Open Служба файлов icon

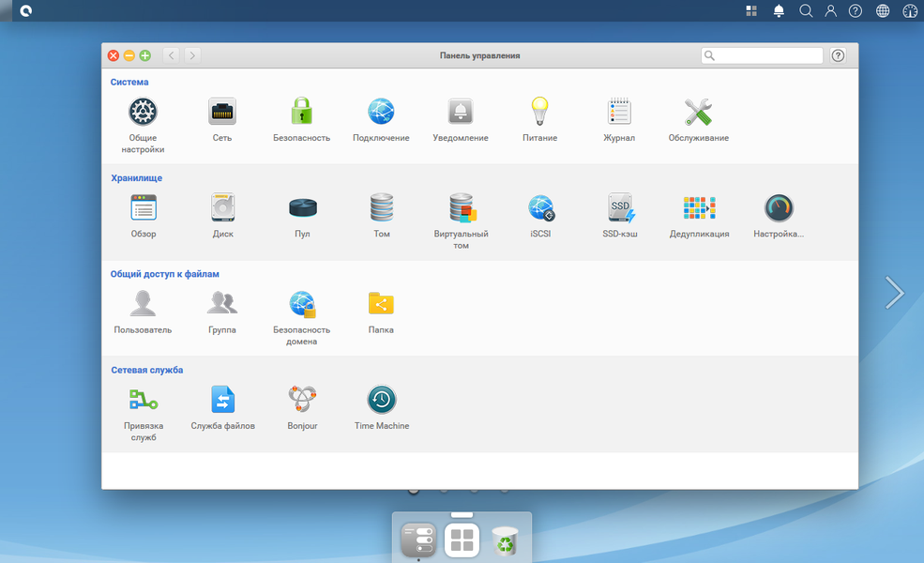[222, 400]
